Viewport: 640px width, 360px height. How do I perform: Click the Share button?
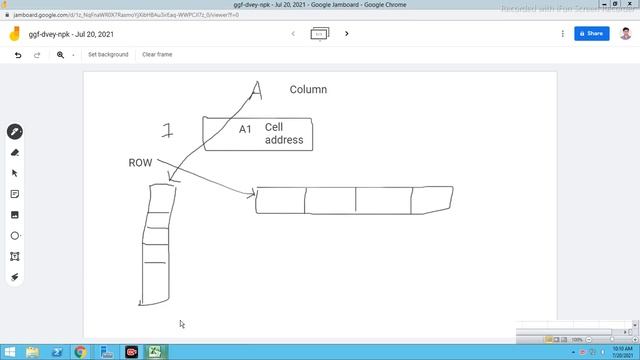591,33
